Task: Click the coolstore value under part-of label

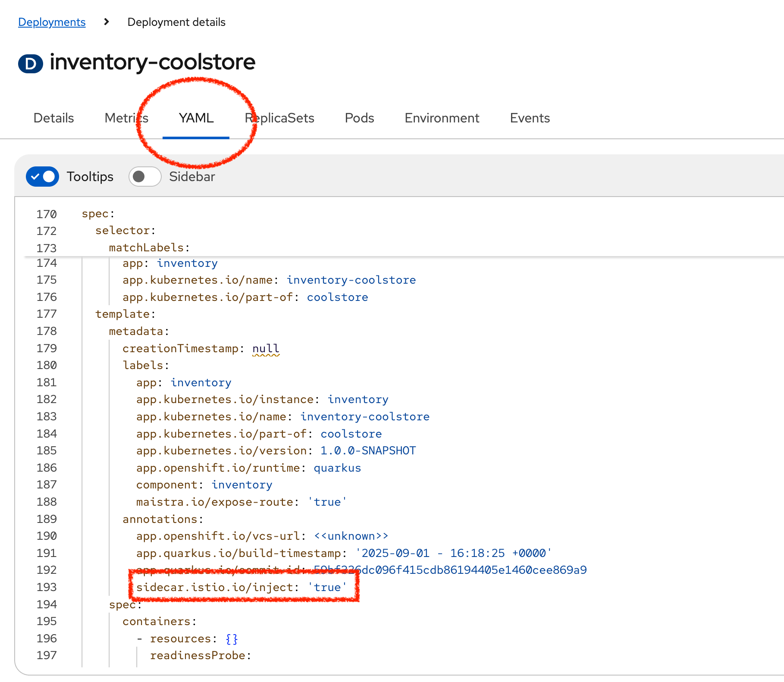Action: (337, 297)
